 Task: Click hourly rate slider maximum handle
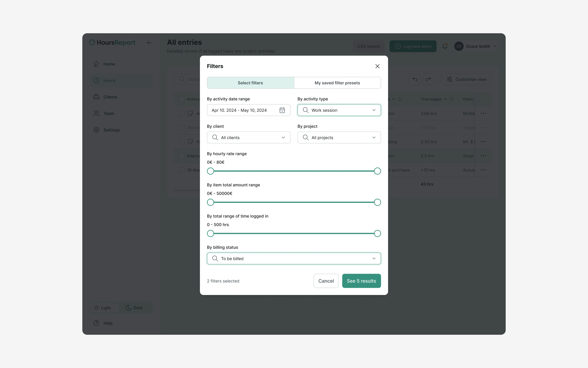click(x=377, y=171)
